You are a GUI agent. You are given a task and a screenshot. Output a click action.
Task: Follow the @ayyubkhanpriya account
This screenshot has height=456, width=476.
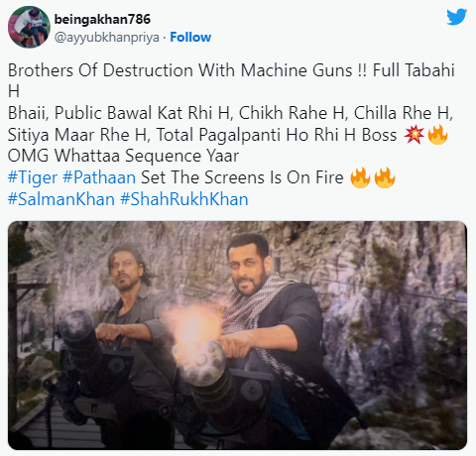tap(190, 38)
